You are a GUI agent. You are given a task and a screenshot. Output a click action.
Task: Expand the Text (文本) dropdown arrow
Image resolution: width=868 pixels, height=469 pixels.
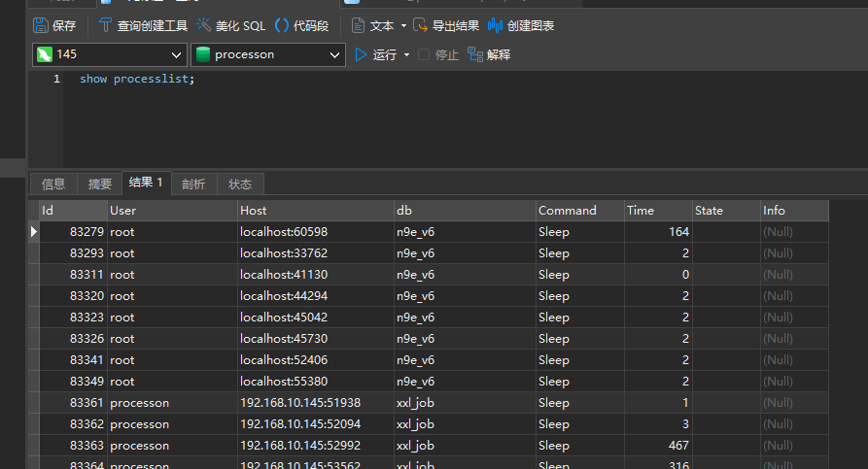[x=403, y=26]
